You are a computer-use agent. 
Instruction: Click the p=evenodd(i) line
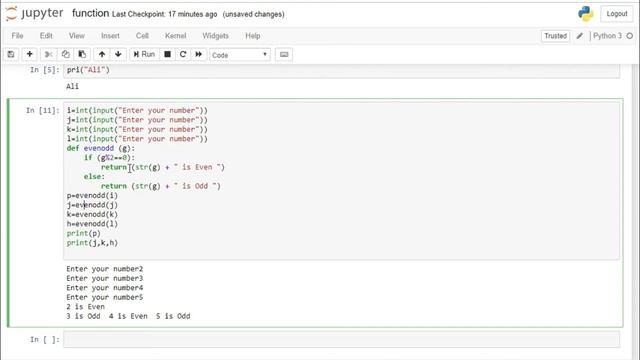click(x=92, y=196)
